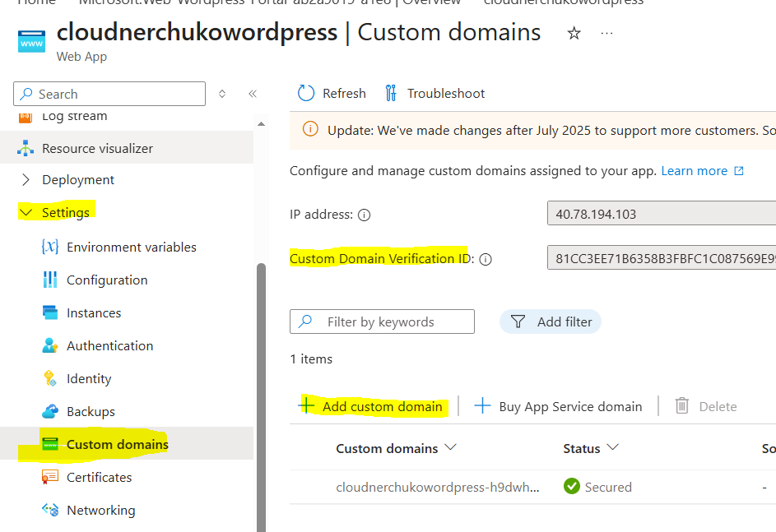Click the IP address value field
Screen dimensions: 776x532
662,213
